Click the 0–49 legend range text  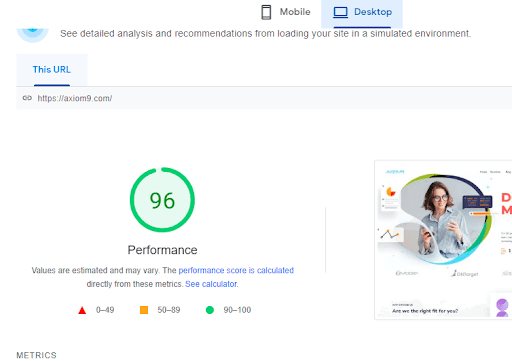pos(105,310)
